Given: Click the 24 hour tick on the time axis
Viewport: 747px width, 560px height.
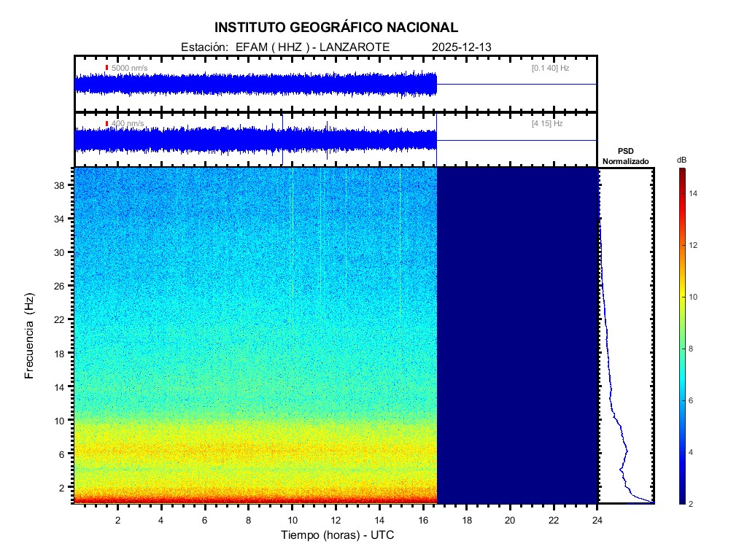Looking at the screenshot, I should 597,519.
